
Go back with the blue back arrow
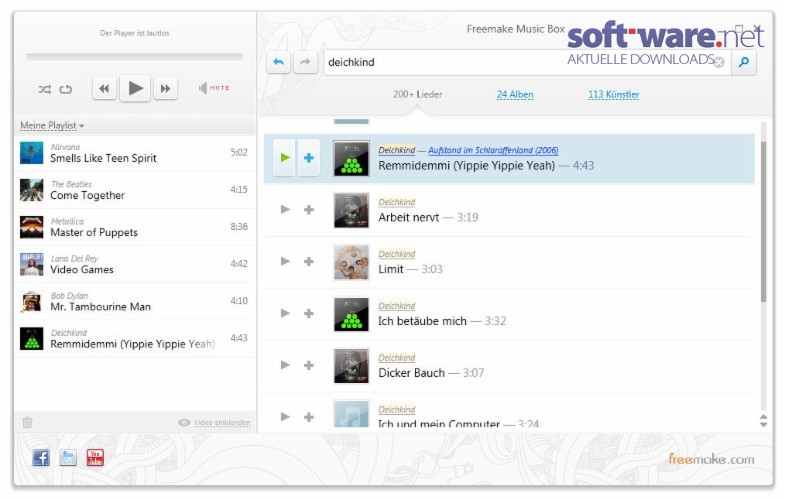(x=278, y=62)
